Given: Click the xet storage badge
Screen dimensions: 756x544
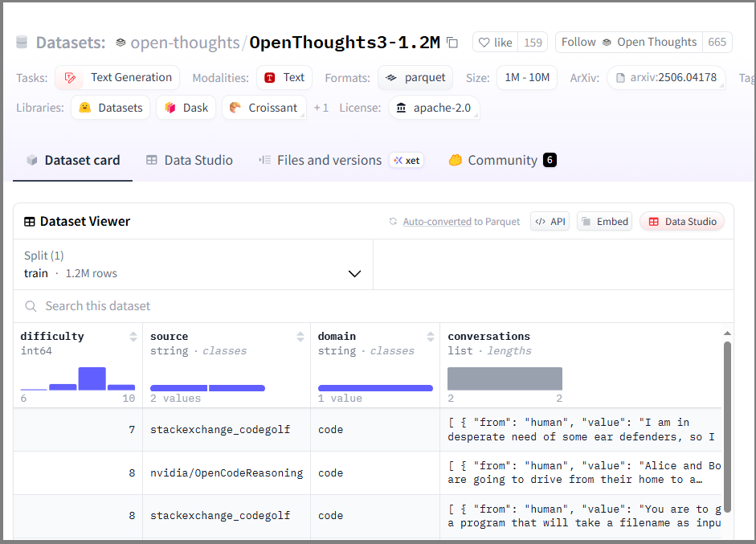Looking at the screenshot, I should point(407,161).
